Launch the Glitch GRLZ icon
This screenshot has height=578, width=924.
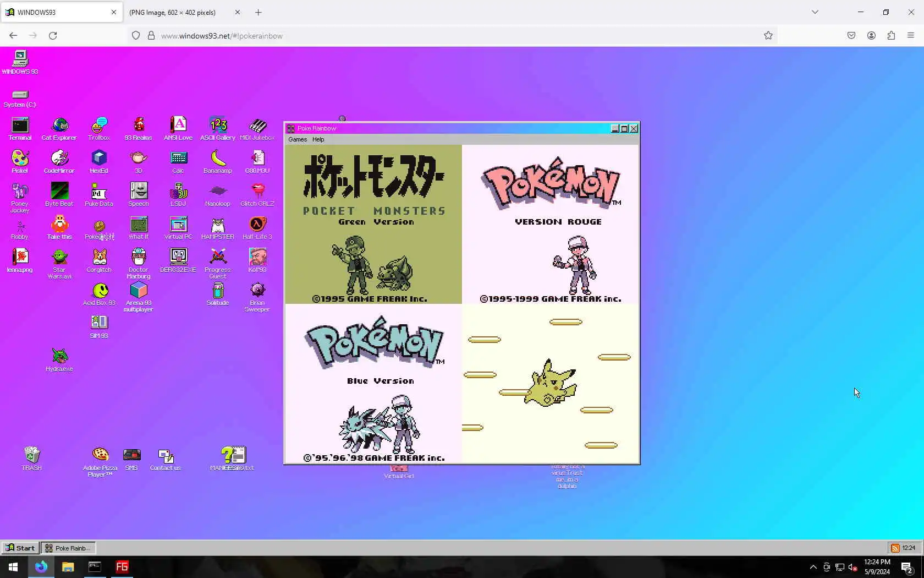pyautogui.click(x=257, y=195)
